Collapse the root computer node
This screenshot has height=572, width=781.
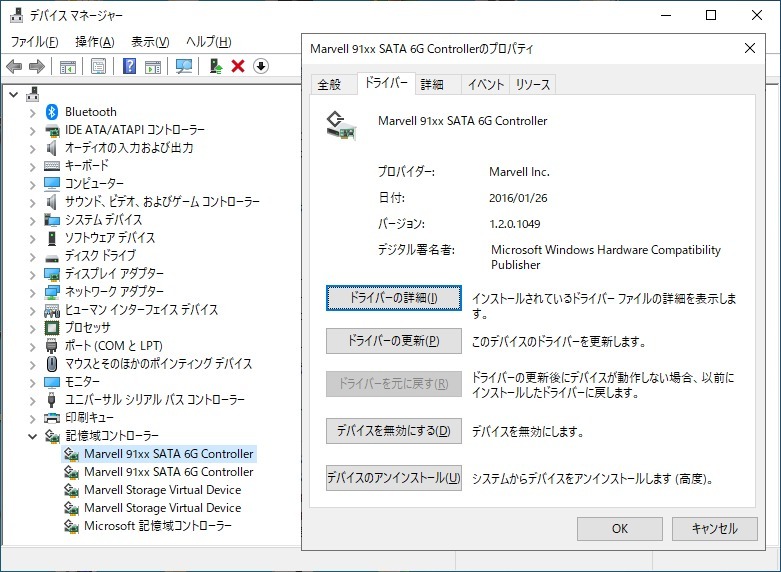[x=13, y=94]
